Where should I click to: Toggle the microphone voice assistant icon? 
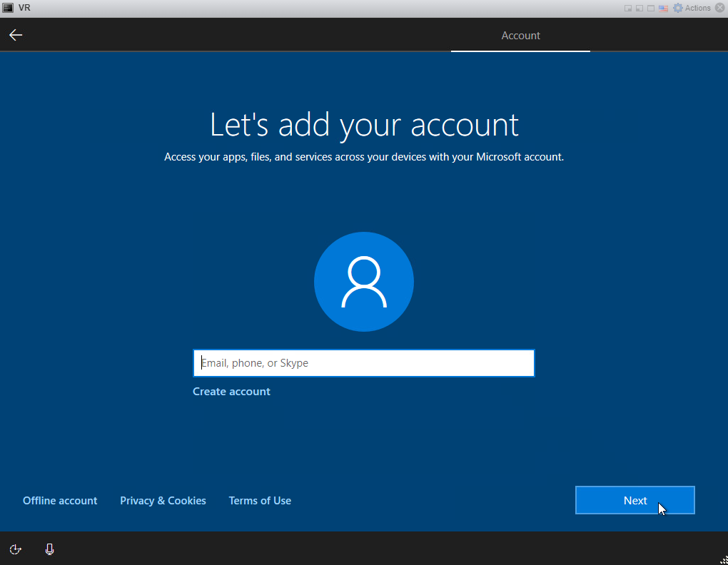pyautogui.click(x=50, y=549)
